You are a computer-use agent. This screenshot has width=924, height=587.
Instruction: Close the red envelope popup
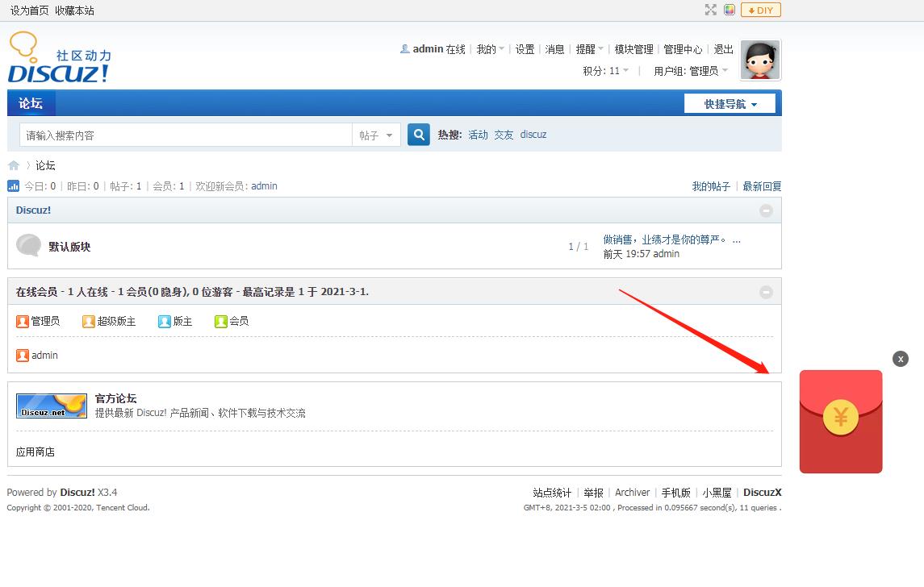tap(901, 359)
